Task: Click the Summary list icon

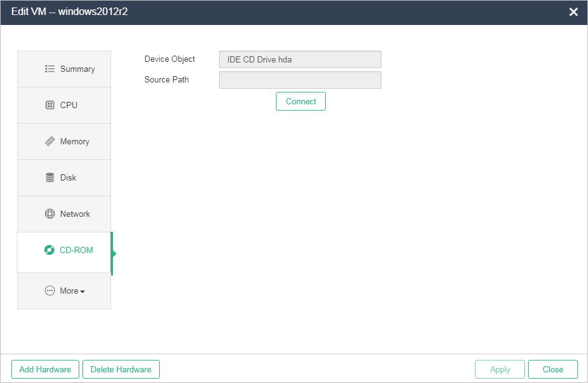Action: [x=50, y=69]
